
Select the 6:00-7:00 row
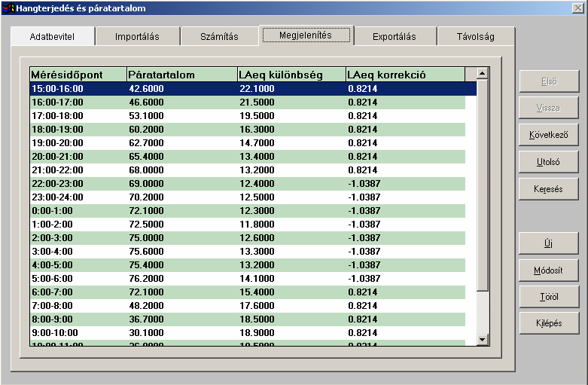point(248,292)
